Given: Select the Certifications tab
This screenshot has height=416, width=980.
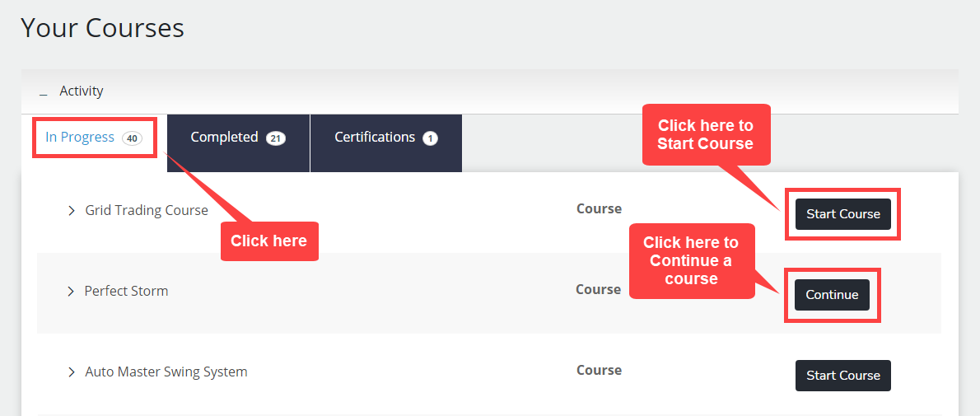Looking at the screenshot, I should click(x=375, y=138).
